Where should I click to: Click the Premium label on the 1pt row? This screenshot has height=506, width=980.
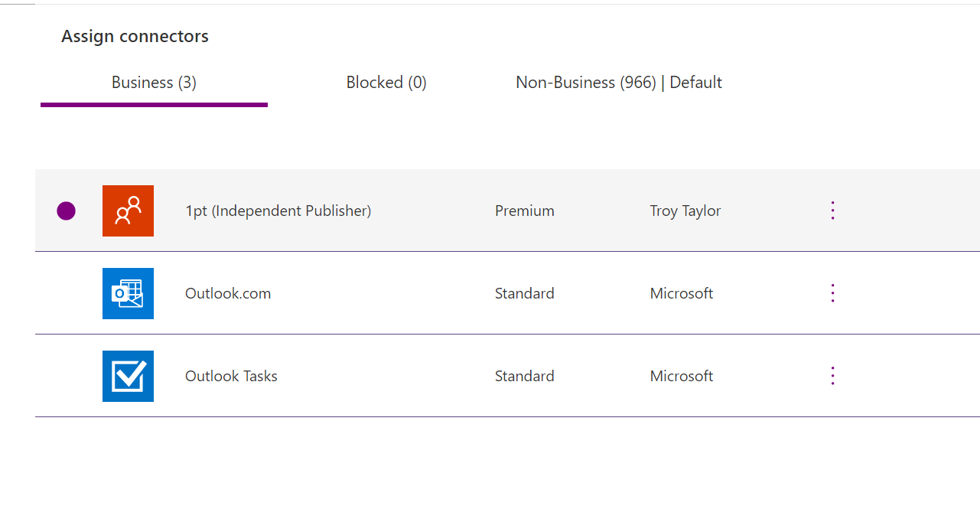coord(524,211)
